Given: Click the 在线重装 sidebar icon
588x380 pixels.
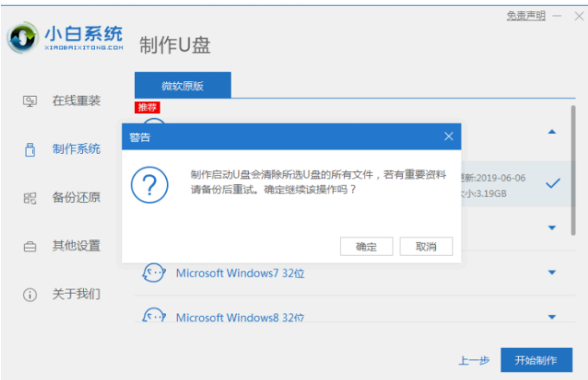Looking at the screenshot, I should tap(29, 101).
